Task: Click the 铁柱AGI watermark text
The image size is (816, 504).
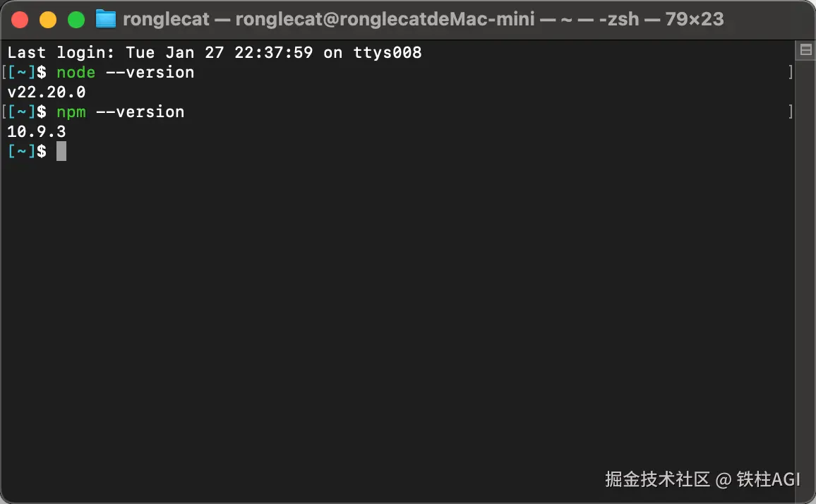Action: click(769, 480)
